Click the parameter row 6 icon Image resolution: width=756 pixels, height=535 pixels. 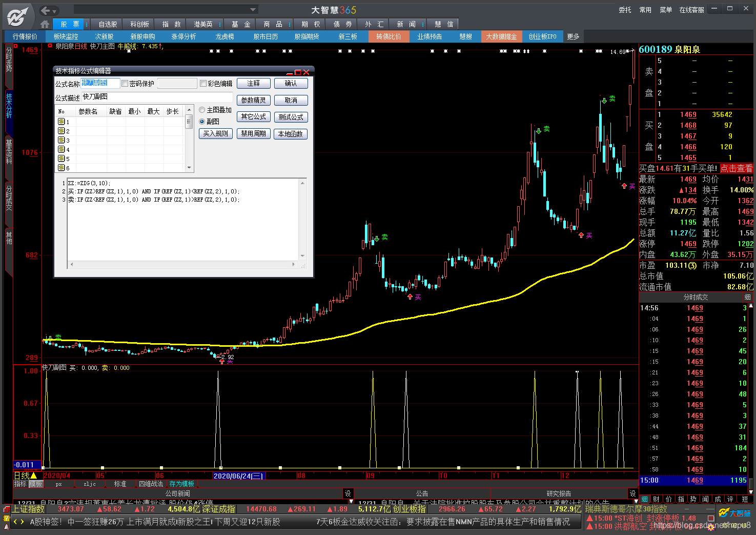click(62, 168)
